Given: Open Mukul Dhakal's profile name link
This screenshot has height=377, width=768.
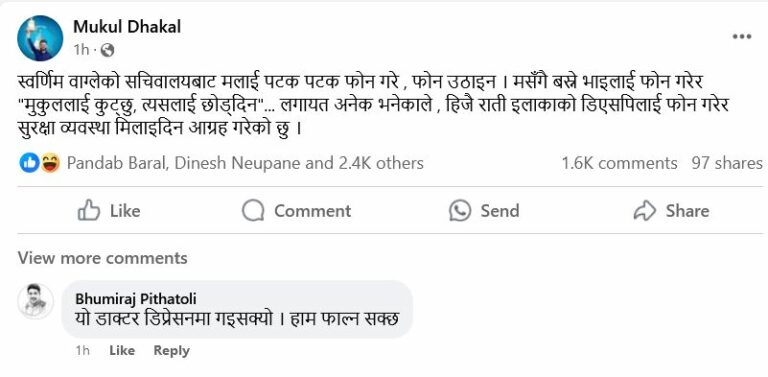Looking at the screenshot, I should [x=127, y=26].
